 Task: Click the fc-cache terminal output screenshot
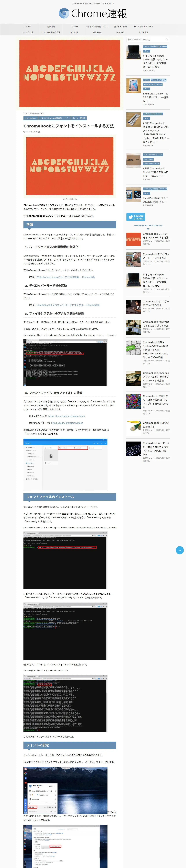click(x=65, y=703)
